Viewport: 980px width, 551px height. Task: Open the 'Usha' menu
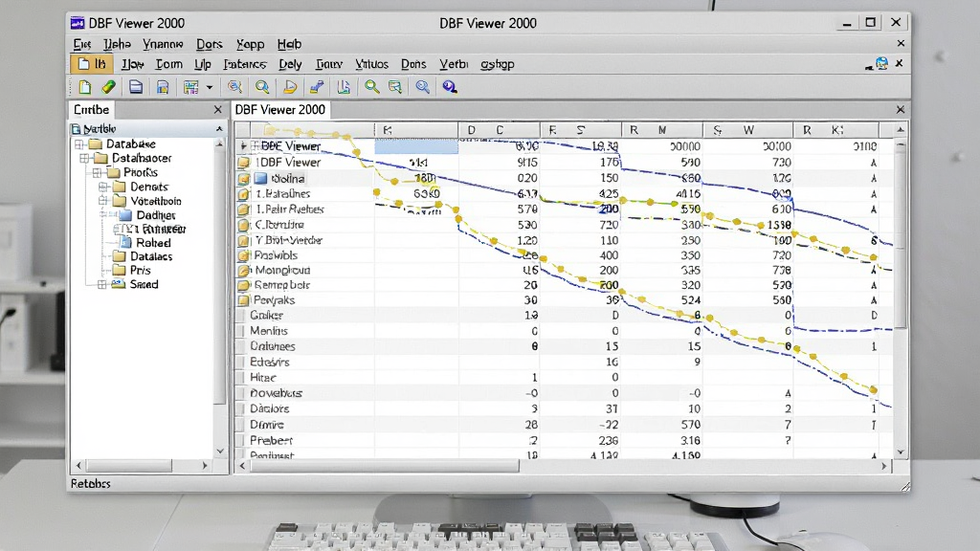[x=117, y=44]
